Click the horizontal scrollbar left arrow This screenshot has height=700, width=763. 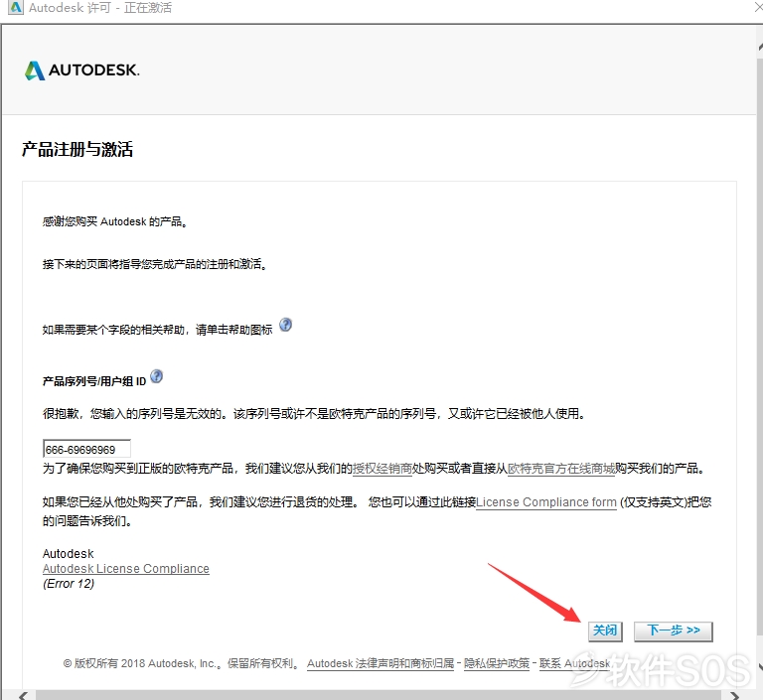[24, 695]
